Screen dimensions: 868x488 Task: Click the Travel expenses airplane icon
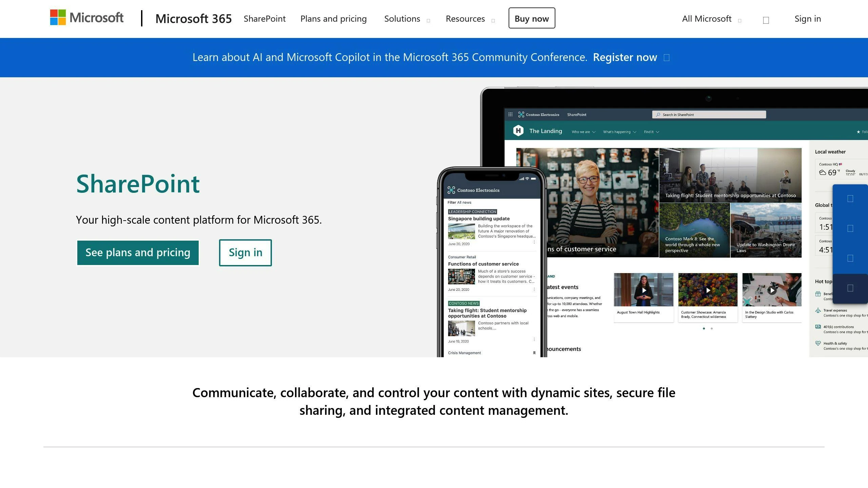coord(818,310)
